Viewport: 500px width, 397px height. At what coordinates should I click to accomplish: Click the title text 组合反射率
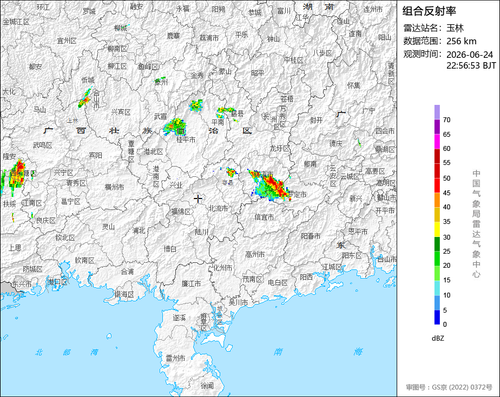pyautogui.click(x=429, y=11)
